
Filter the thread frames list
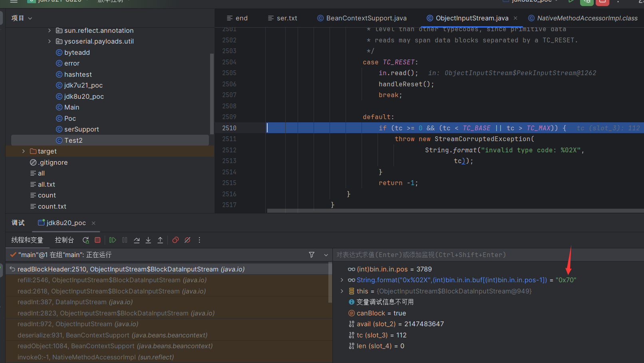(312, 255)
